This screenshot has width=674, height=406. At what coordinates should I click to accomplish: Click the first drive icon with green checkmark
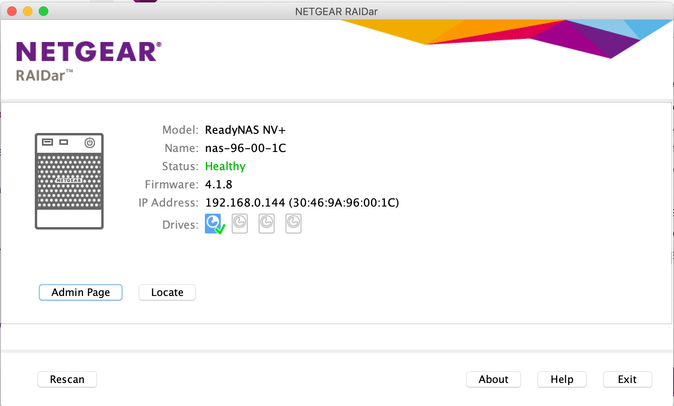click(214, 225)
